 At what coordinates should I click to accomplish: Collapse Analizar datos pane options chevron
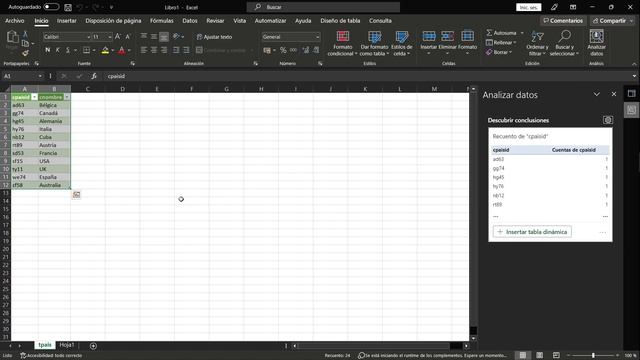tap(596, 94)
